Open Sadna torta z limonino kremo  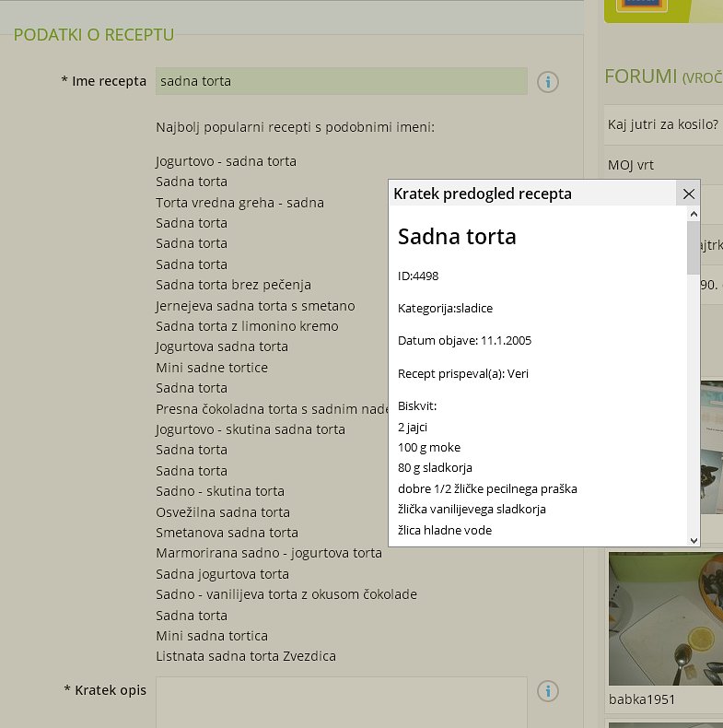pyautogui.click(x=246, y=326)
